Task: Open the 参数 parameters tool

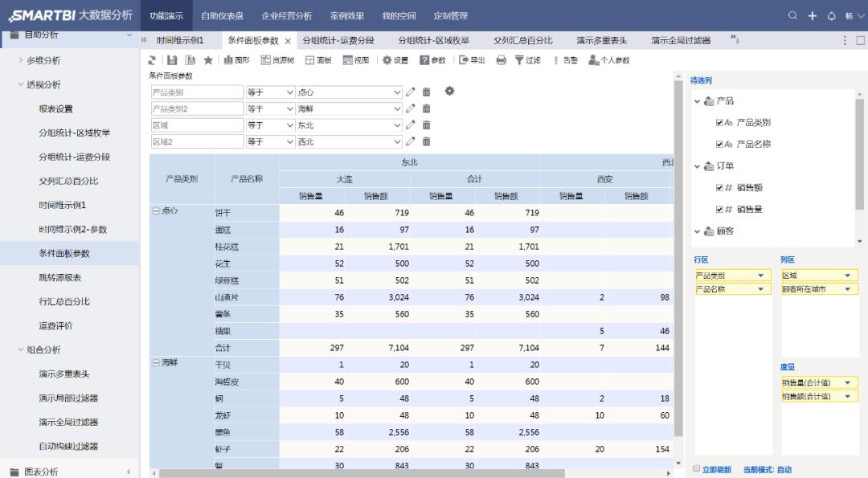Action: pos(432,60)
